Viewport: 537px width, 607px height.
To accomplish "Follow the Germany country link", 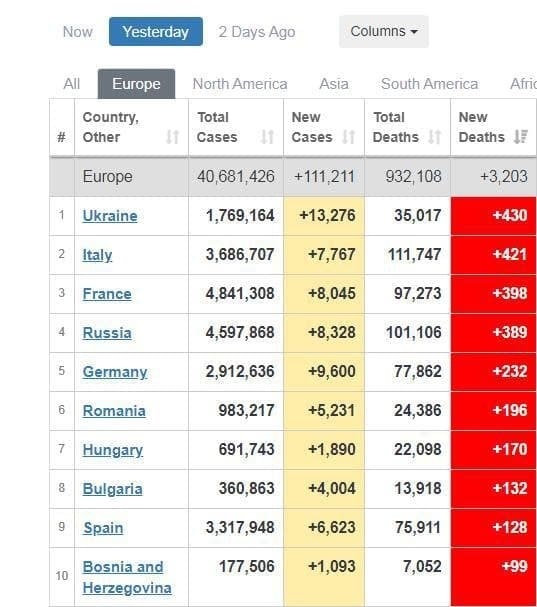I will pos(115,372).
